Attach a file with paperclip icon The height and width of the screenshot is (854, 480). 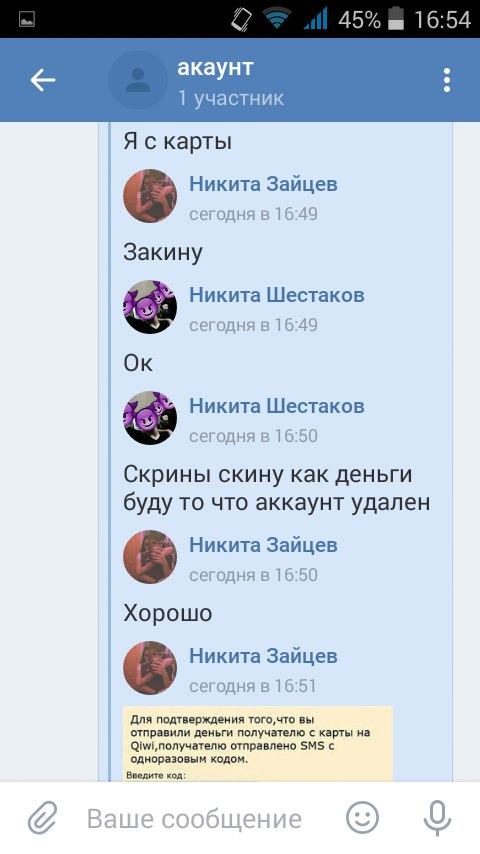43,818
